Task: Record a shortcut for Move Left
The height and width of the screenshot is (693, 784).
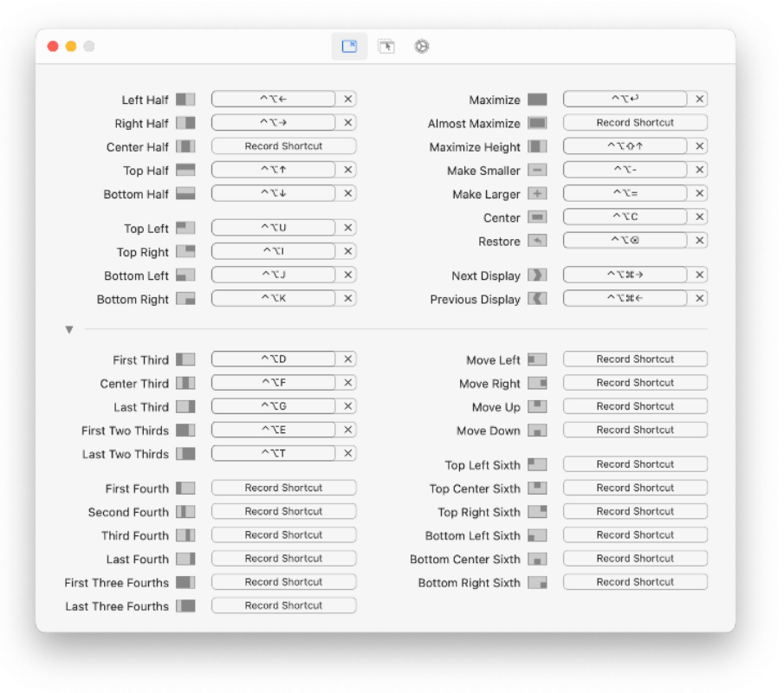Action: [635, 359]
